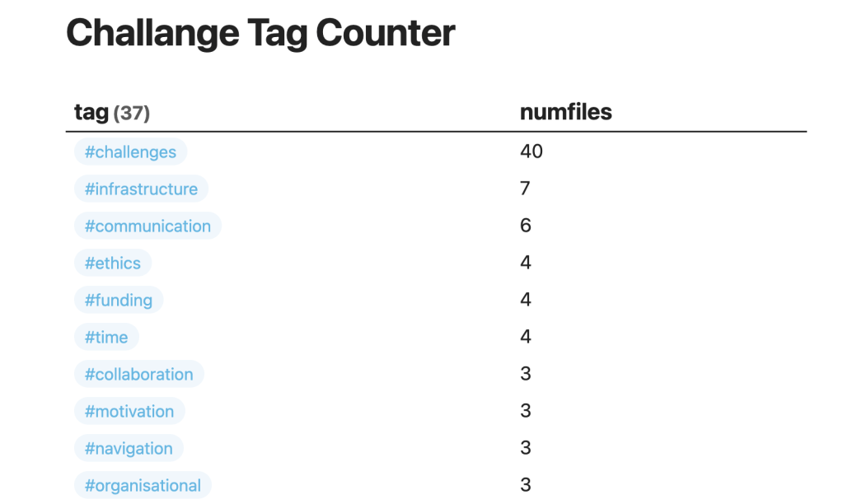Click the (37) result count
Viewport: 843px width, 504px height.
(131, 113)
